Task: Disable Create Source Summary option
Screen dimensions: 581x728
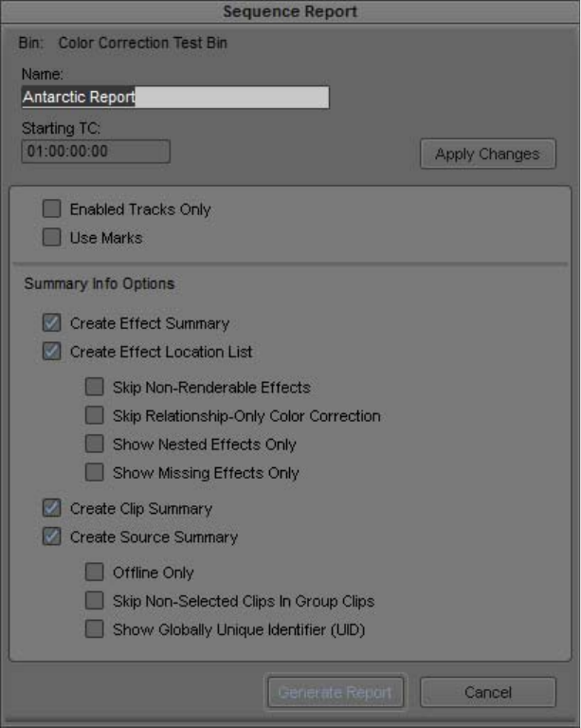Action: pos(51,537)
